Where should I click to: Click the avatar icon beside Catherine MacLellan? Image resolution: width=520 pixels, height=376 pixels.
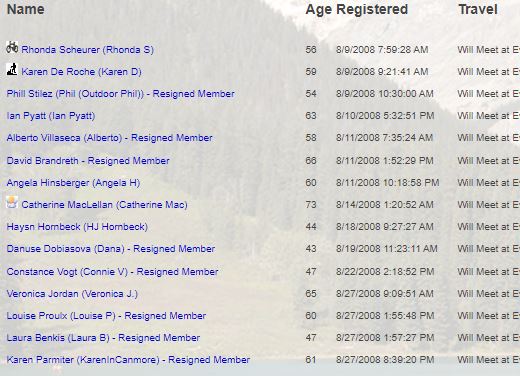(x=12, y=202)
